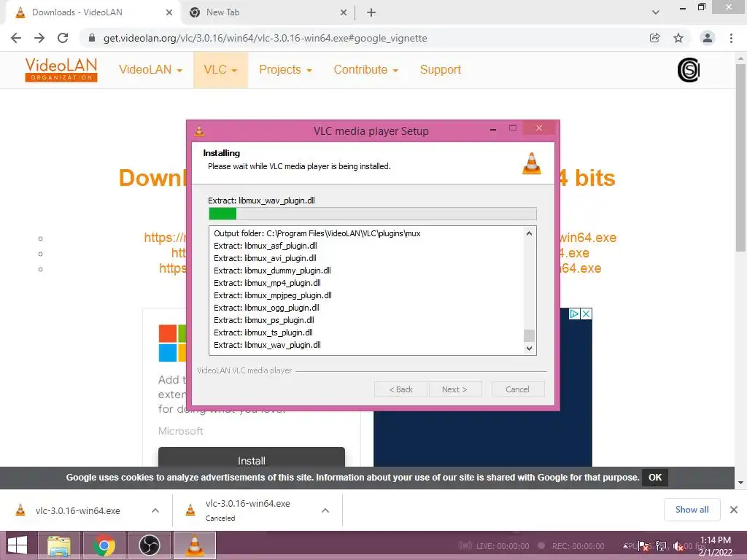
Task: Open File Explorer from taskbar
Action: (x=58, y=545)
